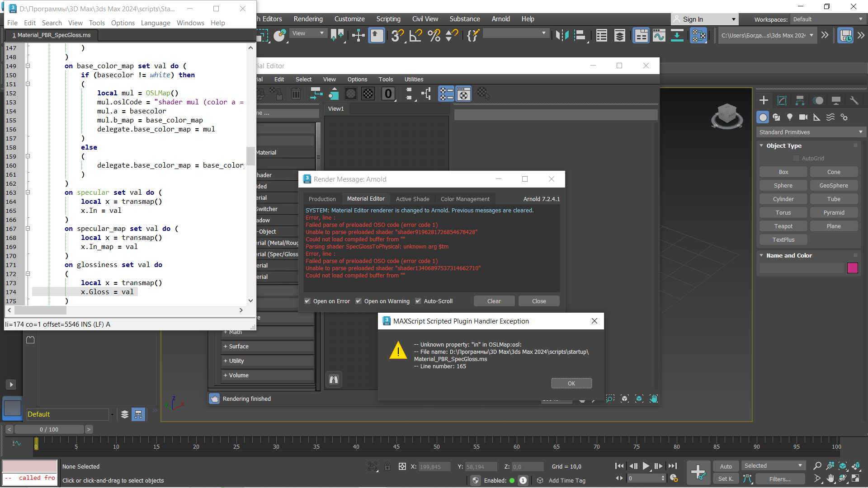Click the Zoom magnifier viewport control
This screenshot has height=488, width=868.
(x=817, y=466)
